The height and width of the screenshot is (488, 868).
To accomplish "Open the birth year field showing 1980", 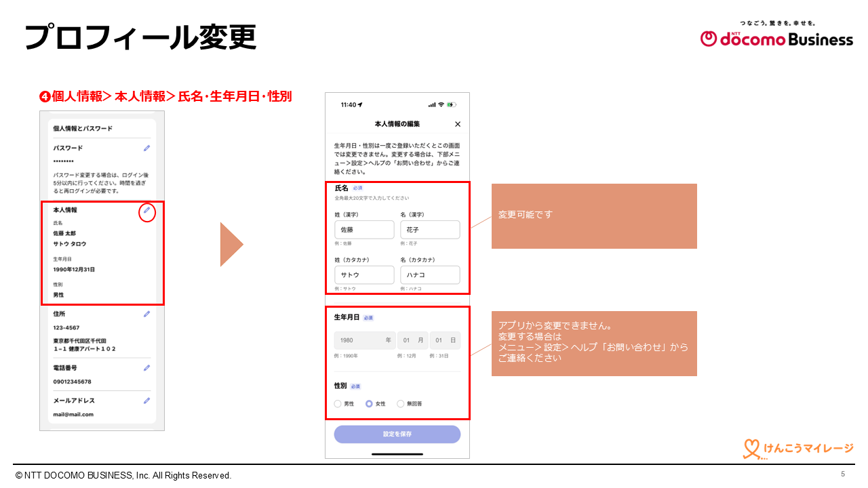I will pyautogui.click(x=364, y=340).
